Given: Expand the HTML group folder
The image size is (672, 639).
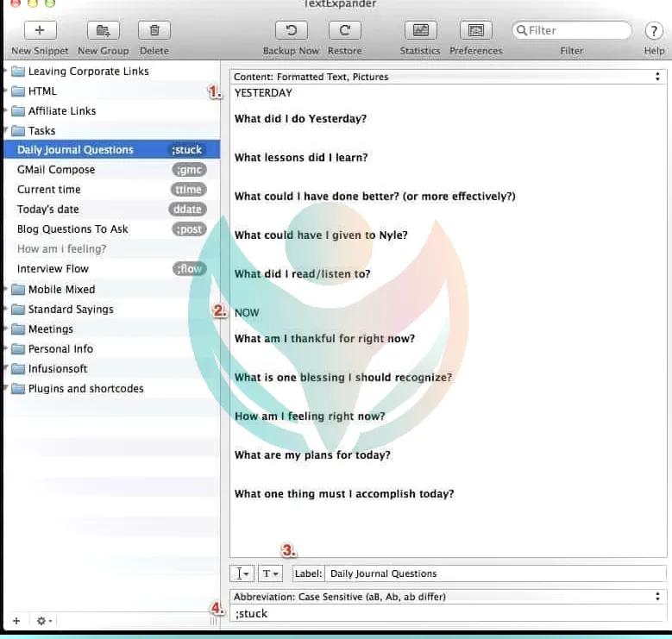Looking at the screenshot, I should (x=6, y=91).
